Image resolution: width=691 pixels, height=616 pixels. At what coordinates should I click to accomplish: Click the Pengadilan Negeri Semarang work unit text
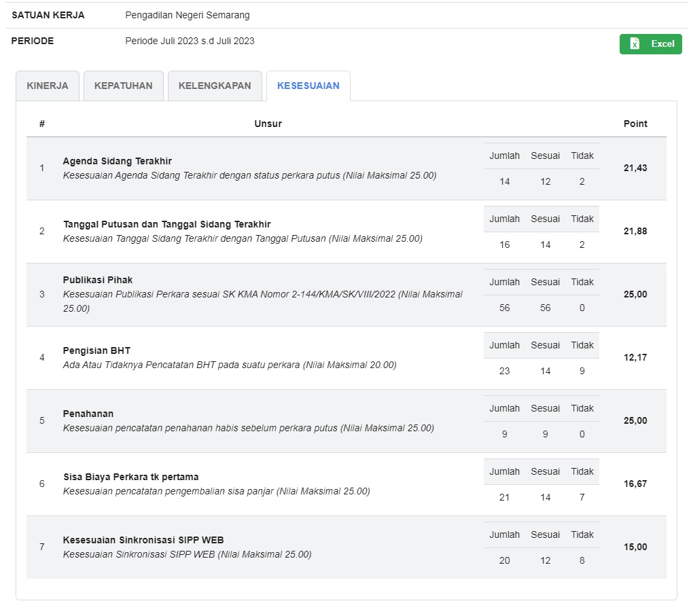188,15
